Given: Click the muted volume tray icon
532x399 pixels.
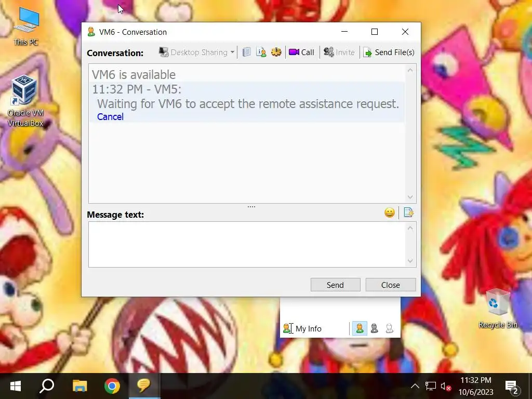Looking at the screenshot, I should pos(445,386).
